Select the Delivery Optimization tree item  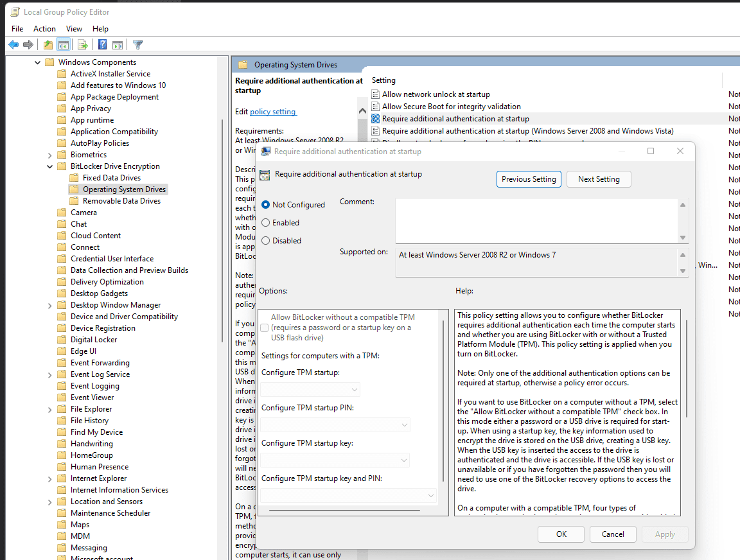[x=107, y=282]
